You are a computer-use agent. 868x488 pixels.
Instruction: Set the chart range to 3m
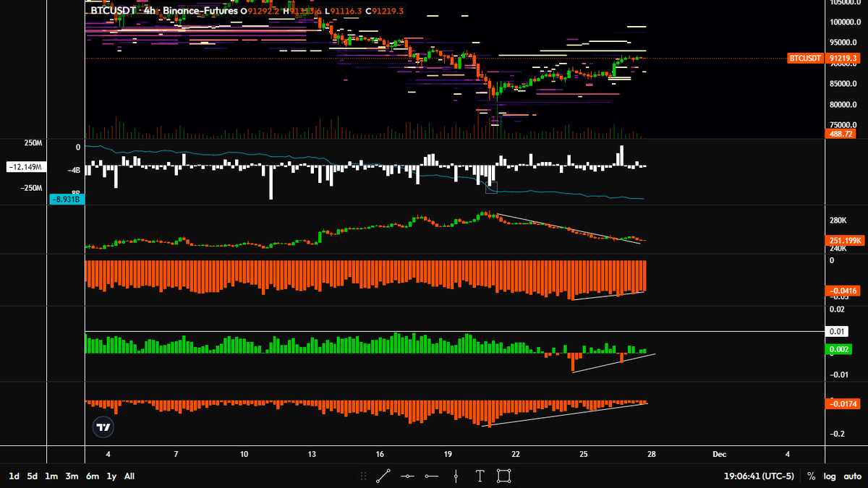[x=72, y=476]
